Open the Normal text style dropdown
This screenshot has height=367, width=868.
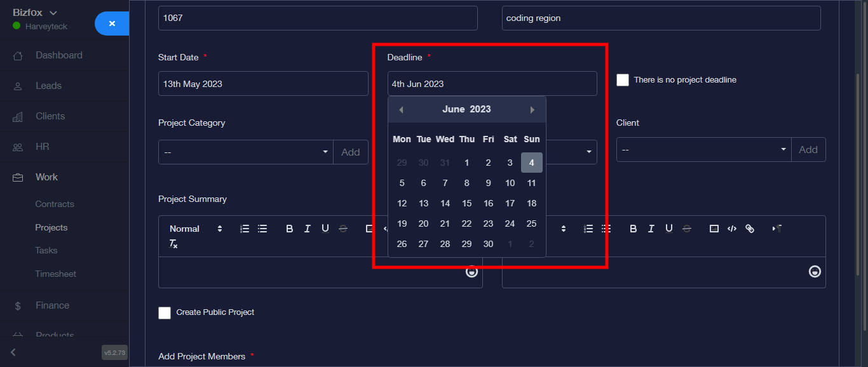[196, 229]
